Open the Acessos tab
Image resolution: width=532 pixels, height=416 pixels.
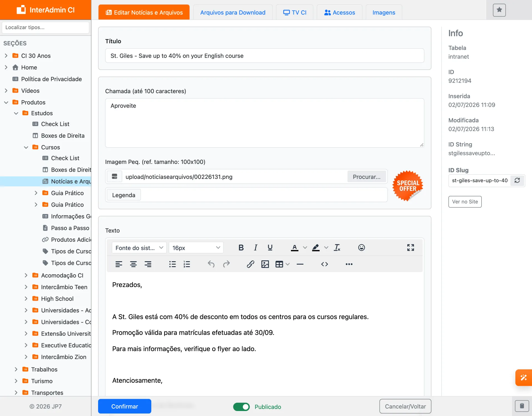pos(339,12)
